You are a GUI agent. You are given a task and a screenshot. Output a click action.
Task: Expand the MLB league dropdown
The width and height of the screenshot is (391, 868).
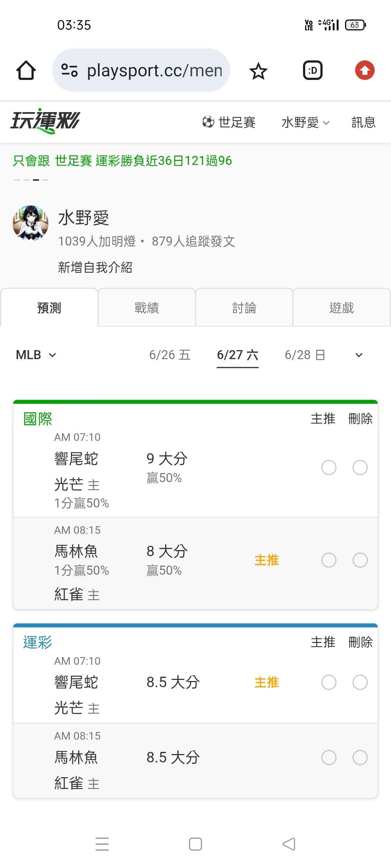point(36,355)
